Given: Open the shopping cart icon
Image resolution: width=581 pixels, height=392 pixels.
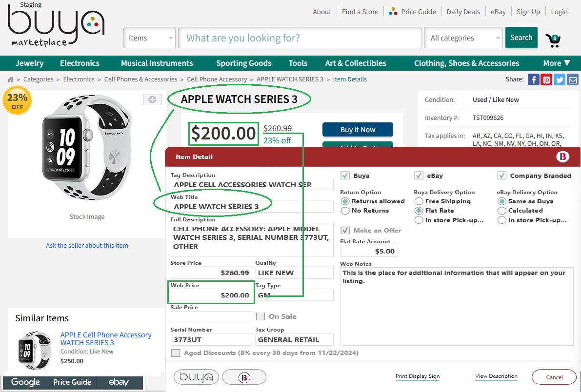Looking at the screenshot, I should [x=553, y=40].
